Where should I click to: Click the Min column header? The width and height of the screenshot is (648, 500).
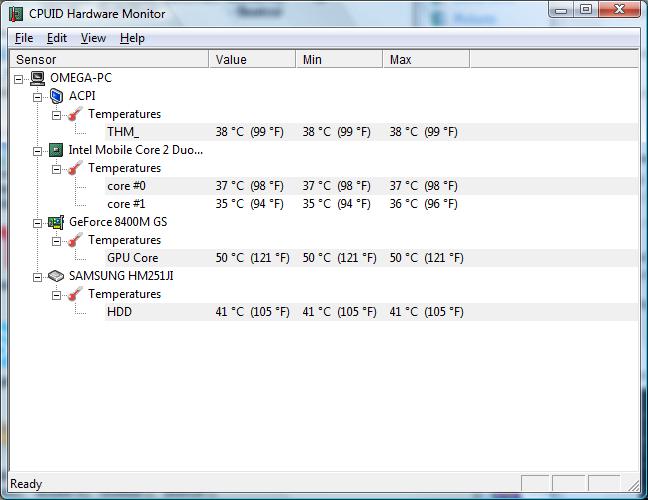(x=339, y=60)
